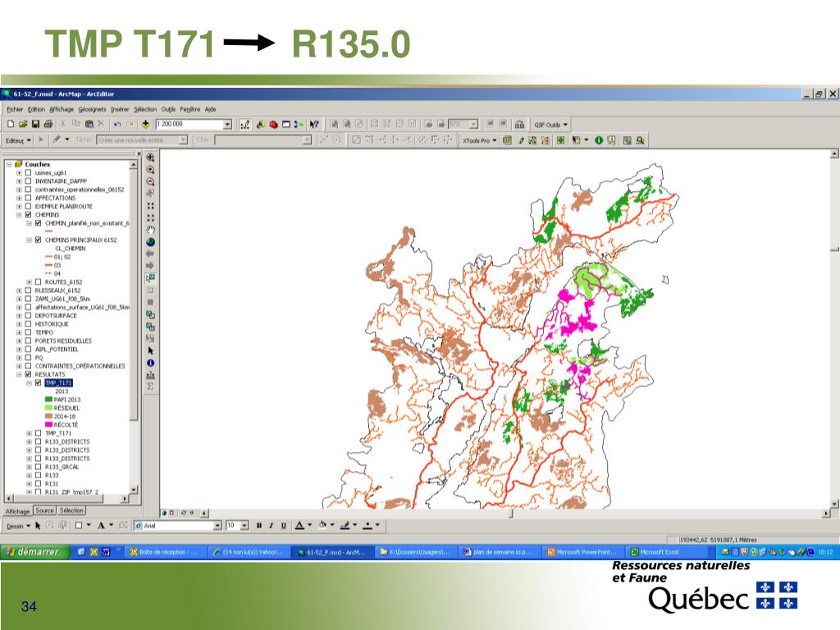Open the Affichage menu
The width and height of the screenshot is (840, 630).
[x=62, y=109]
